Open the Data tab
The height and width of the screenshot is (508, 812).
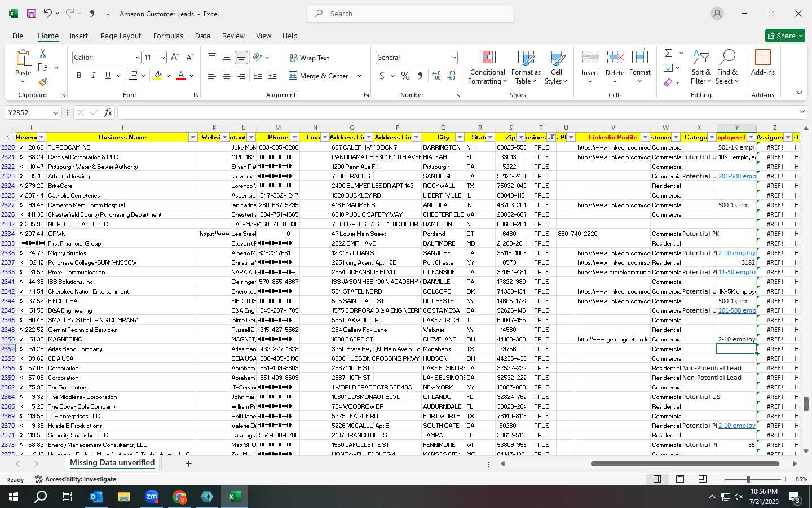click(202, 36)
